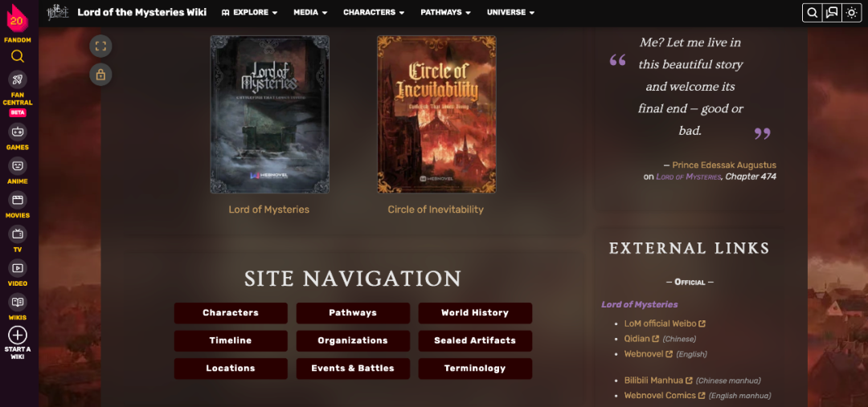Toggle the padlock button under expand icon
Image resolution: width=868 pixels, height=407 pixels.
100,75
